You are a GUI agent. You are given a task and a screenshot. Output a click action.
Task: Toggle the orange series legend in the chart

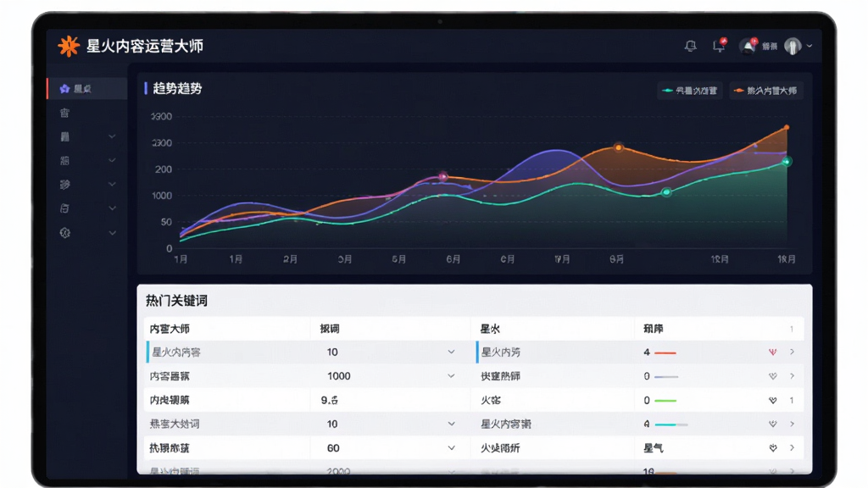[766, 90]
